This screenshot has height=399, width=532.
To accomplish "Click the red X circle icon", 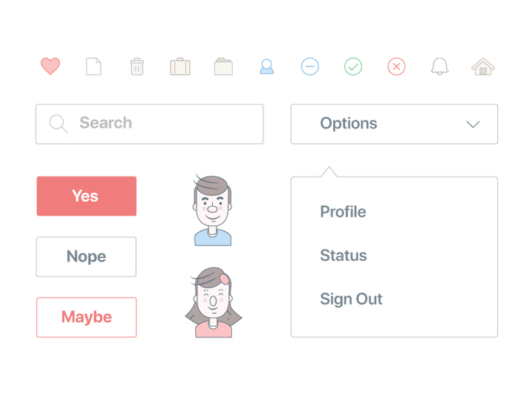I will click(x=397, y=66).
